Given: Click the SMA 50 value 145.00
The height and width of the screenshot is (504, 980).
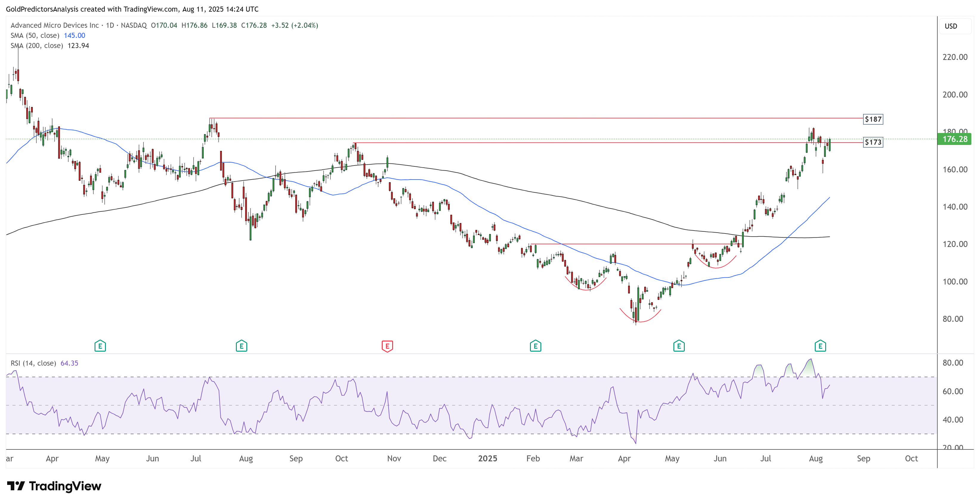Looking at the screenshot, I should [x=75, y=35].
